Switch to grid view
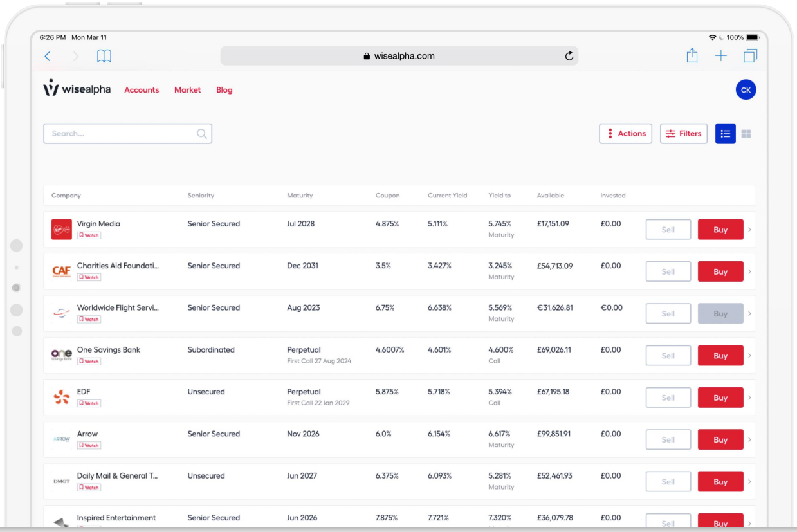Image resolution: width=797 pixels, height=532 pixels. tap(746, 134)
